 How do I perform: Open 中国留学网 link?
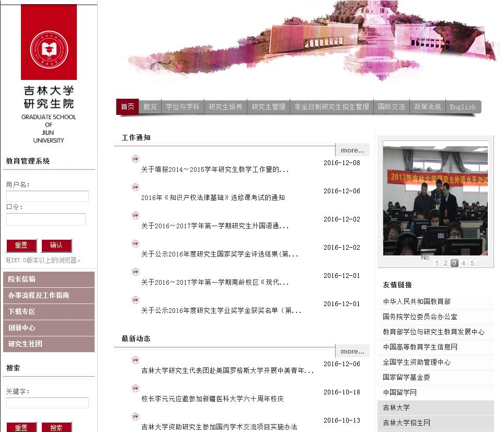(x=399, y=392)
